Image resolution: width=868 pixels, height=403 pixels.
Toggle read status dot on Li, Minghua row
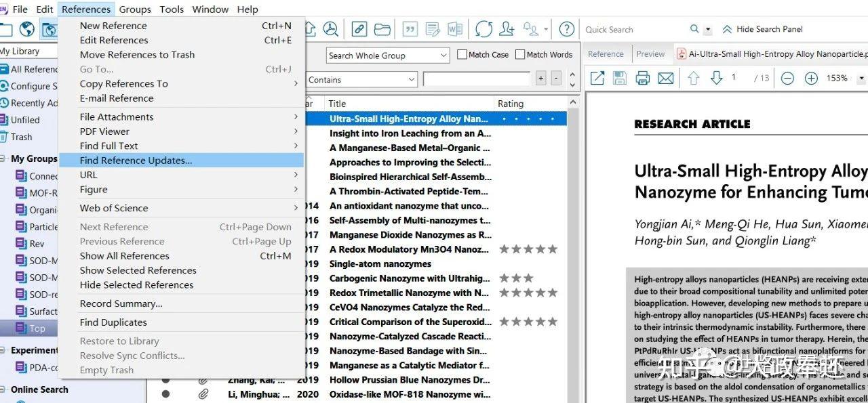(x=165, y=394)
